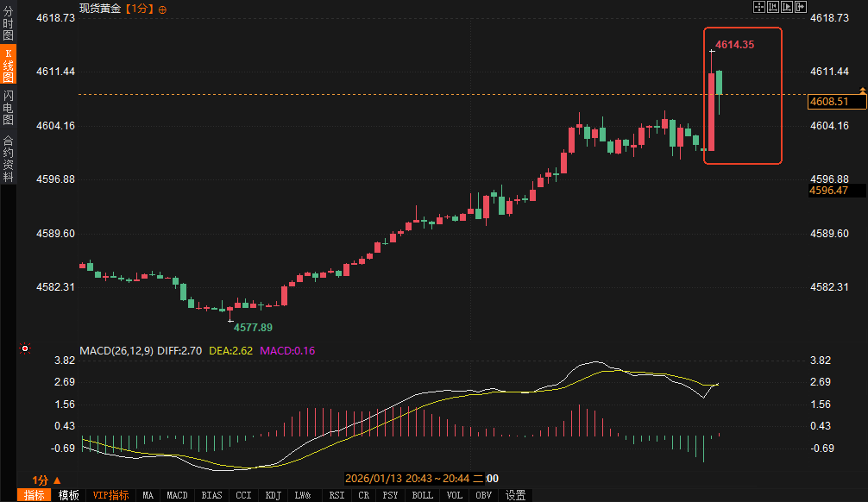Switch to the 分时图 side tab

tap(8, 22)
